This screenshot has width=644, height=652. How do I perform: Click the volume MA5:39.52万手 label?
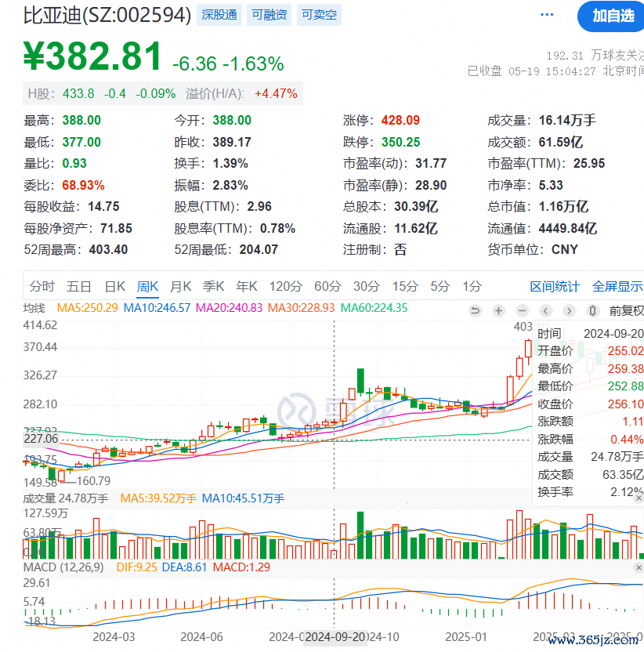tap(158, 498)
